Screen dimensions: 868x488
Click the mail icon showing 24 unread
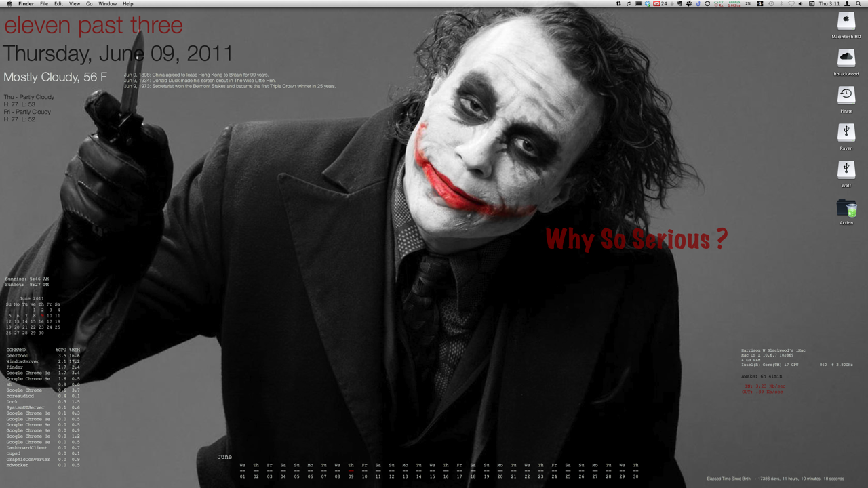(x=661, y=4)
